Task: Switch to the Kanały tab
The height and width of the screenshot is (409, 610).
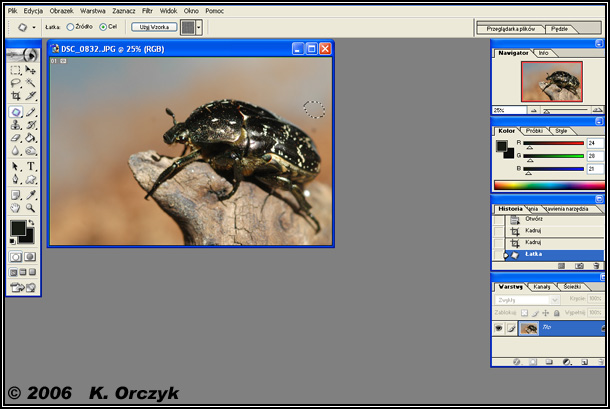Action: pos(541,287)
